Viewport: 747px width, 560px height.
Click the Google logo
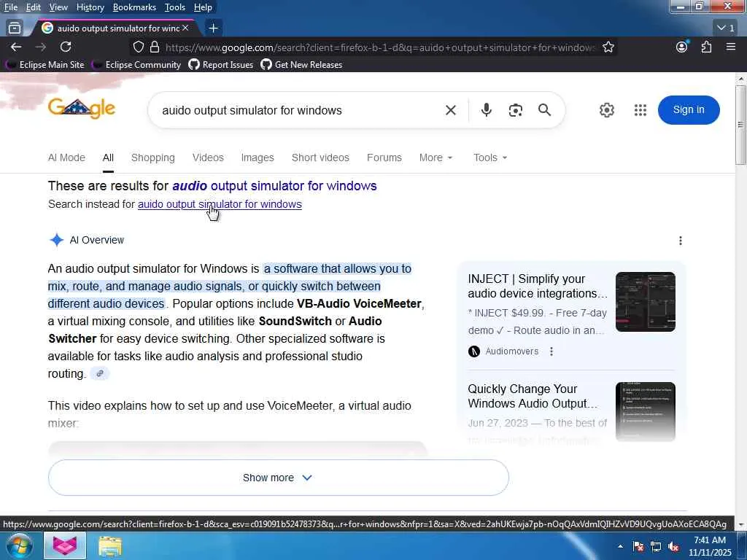pos(82,109)
